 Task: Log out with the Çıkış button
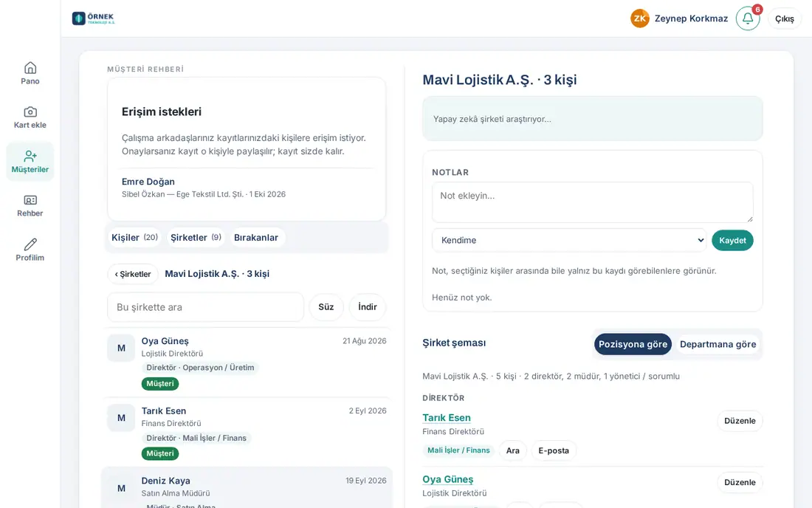point(785,18)
